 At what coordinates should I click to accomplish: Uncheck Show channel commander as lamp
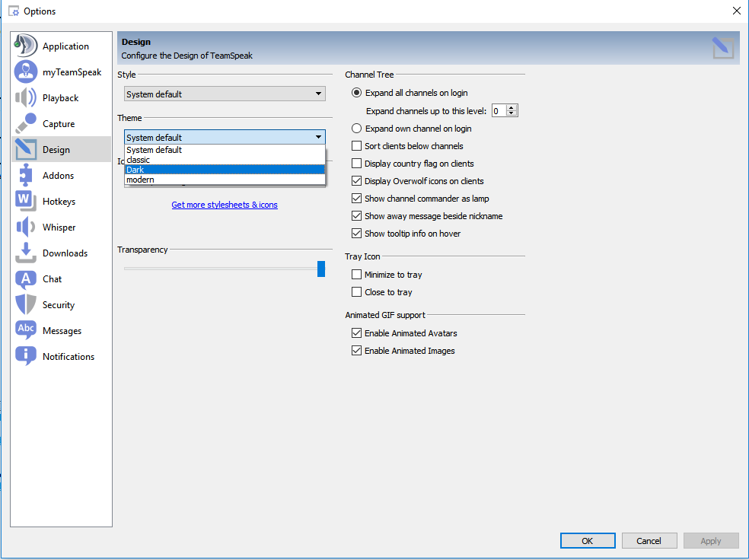[356, 198]
